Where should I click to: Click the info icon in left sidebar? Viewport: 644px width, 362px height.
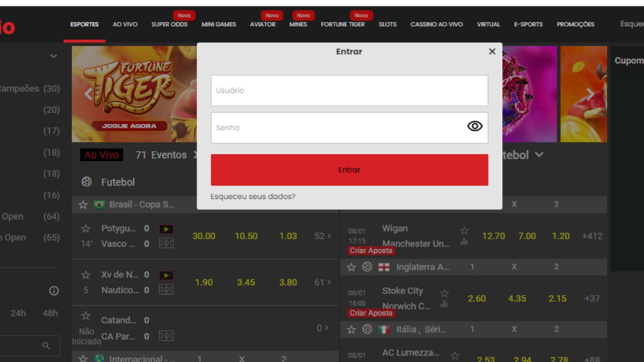[x=54, y=291]
